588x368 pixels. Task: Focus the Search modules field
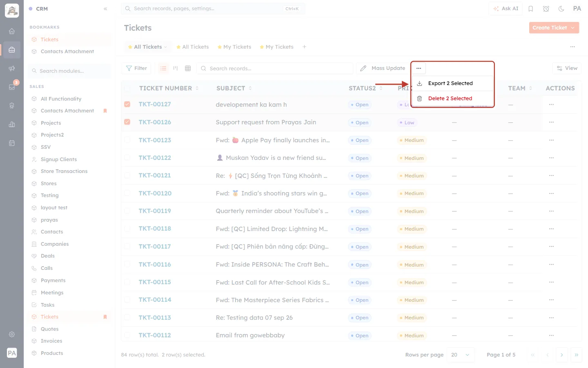click(x=70, y=71)
